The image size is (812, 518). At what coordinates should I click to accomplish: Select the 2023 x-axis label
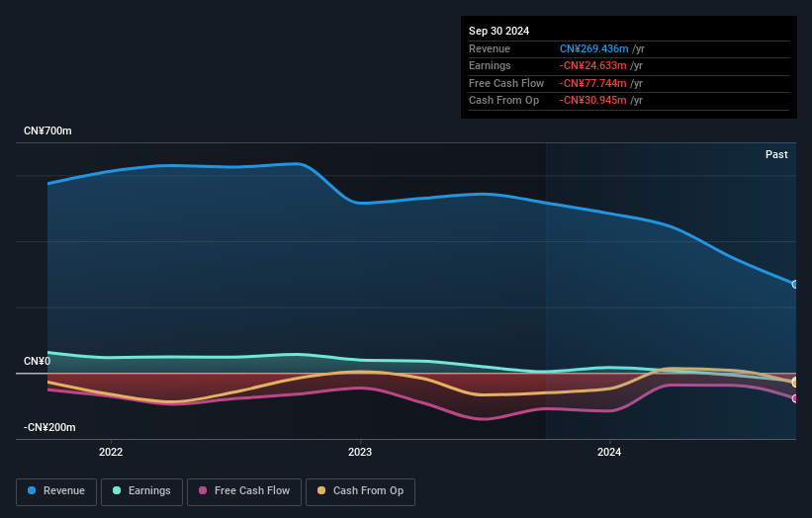(360, 453)
